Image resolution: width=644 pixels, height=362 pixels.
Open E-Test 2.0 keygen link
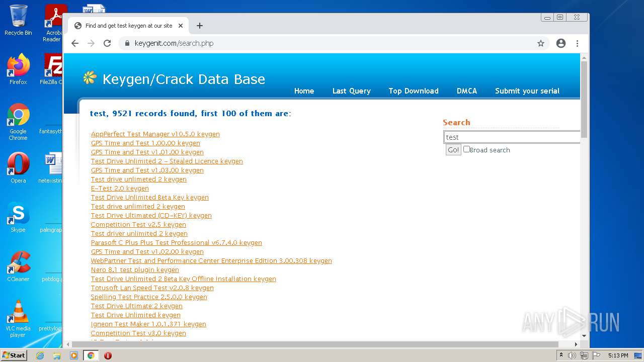click(120, 189)
